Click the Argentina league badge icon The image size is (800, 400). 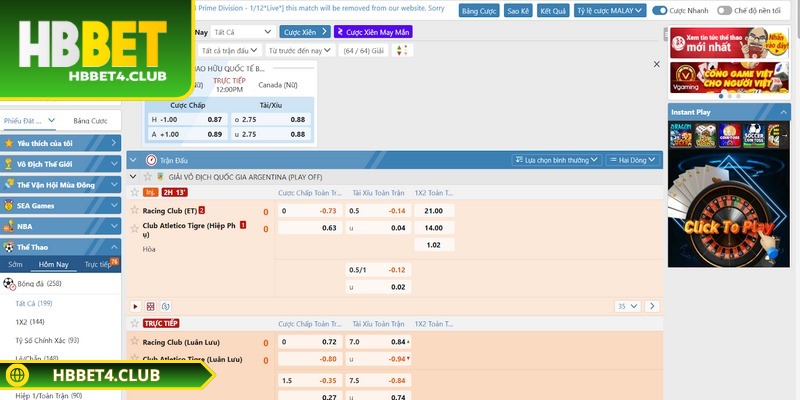pos(160,177)
